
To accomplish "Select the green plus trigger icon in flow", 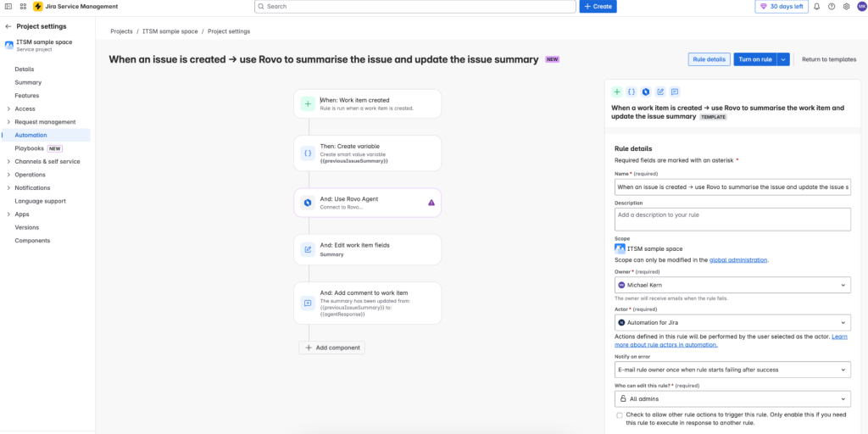I will [308, 103].
